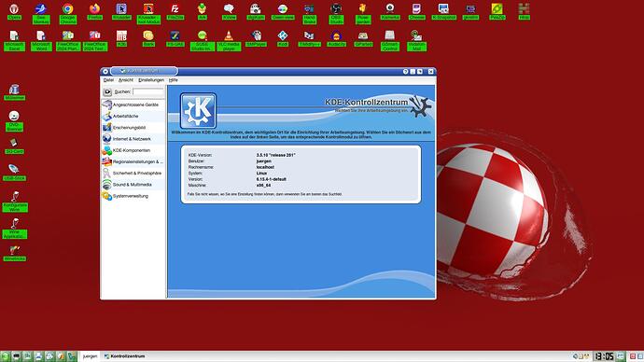Screen dimensions: 644x362
Task: Open Microsoft Excel desktop icon
Action: point(14,41)
